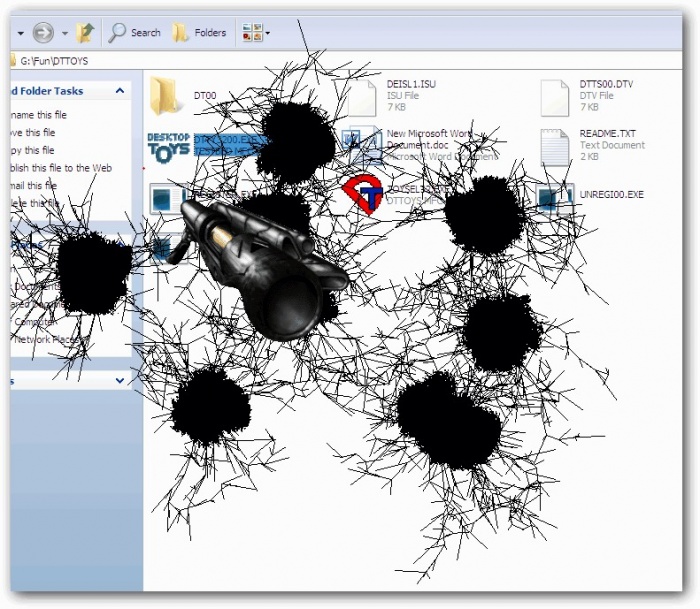700x609 pixels.
Task: Click the UNREGI00.EXE file name
Action: tap(611, 195)
